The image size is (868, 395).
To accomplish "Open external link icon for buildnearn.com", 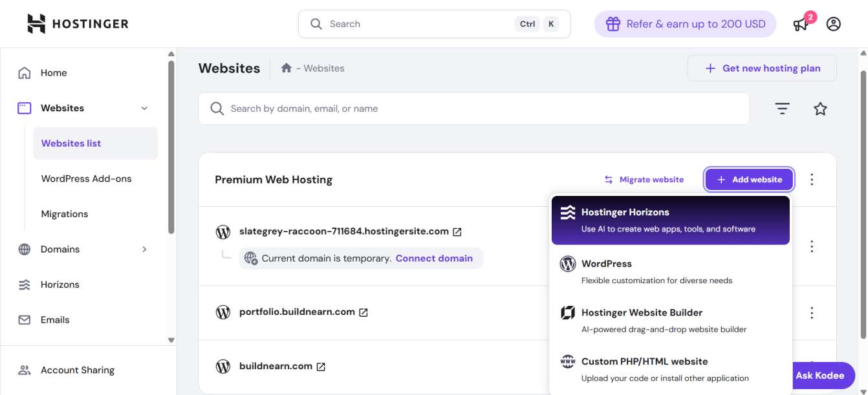I will (321, 367).
